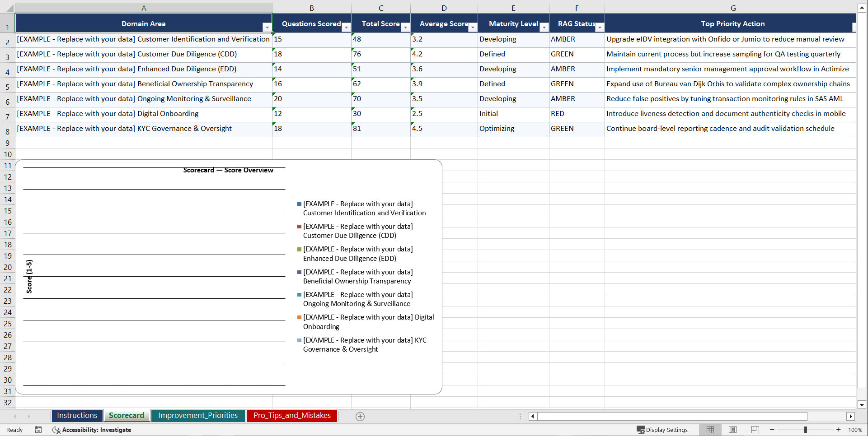Click the Zoom Out minus icon
The width and height of the screenshot is (868, 436).
pyautogui.click(x=772, y=430)
